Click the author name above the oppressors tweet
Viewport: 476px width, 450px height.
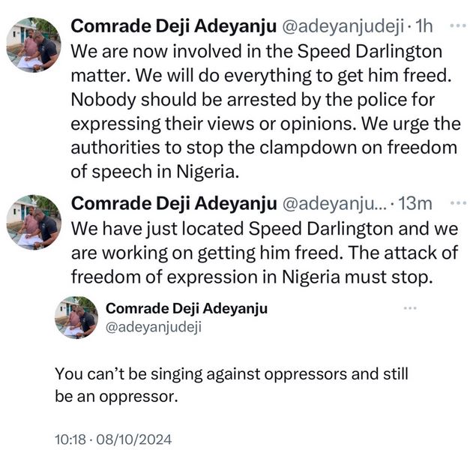[187, 308]
